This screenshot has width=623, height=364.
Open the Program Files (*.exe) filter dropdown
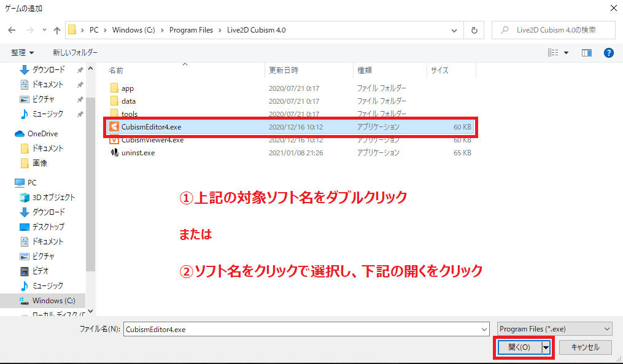555,329
